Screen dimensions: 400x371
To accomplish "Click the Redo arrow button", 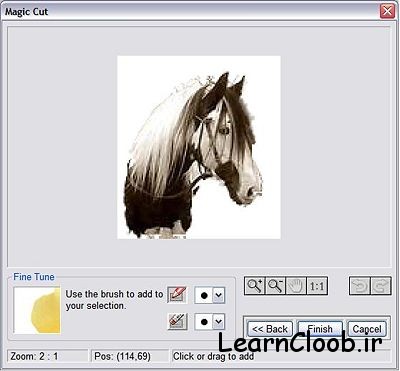I will point(380,286).
